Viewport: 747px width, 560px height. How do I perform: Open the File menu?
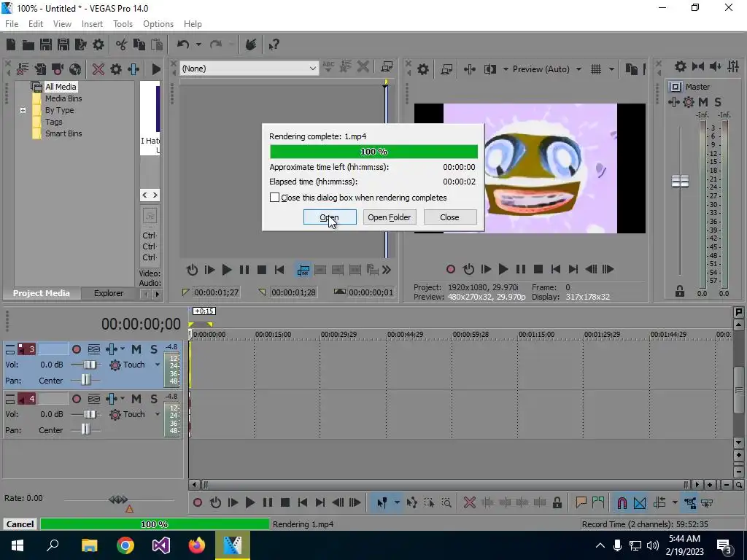(x=12, y=24)
